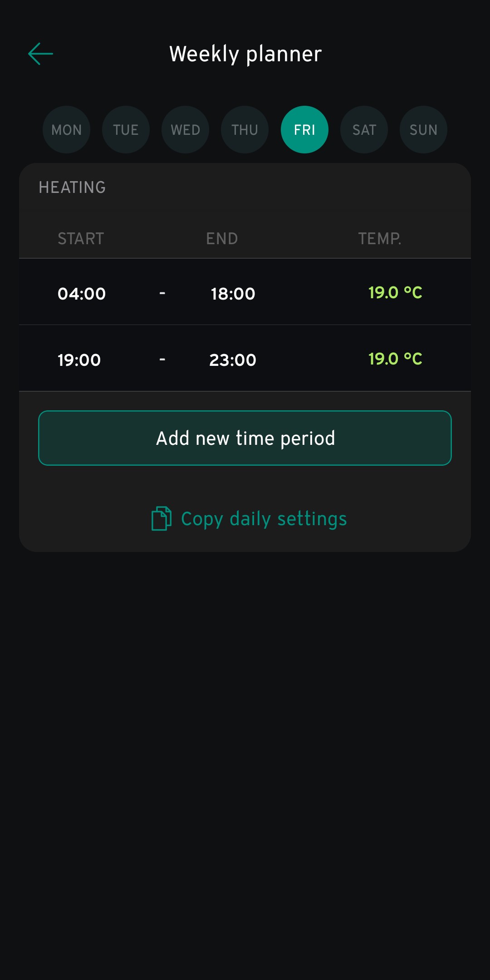Open the THU schedule

coord(245,130)
